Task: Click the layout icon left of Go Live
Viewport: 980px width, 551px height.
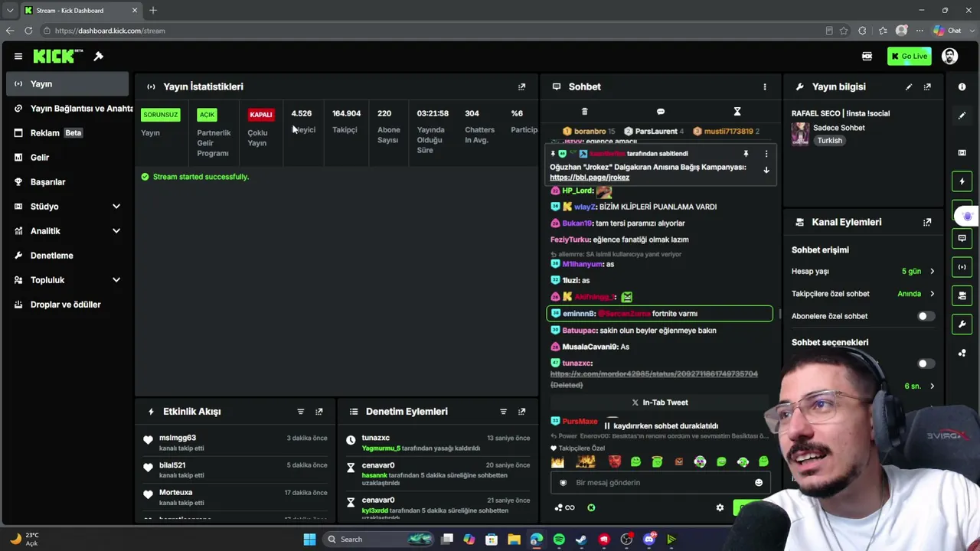Action: 867,56
